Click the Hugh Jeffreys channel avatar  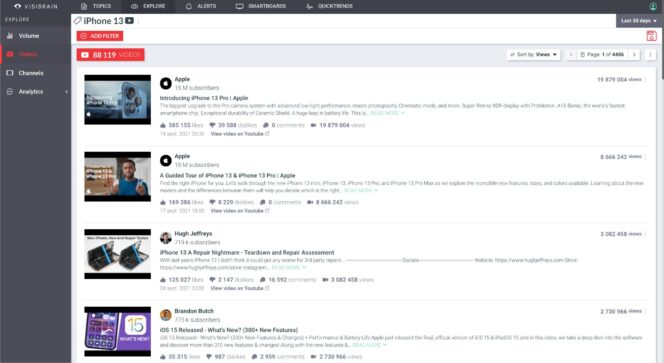166,238
